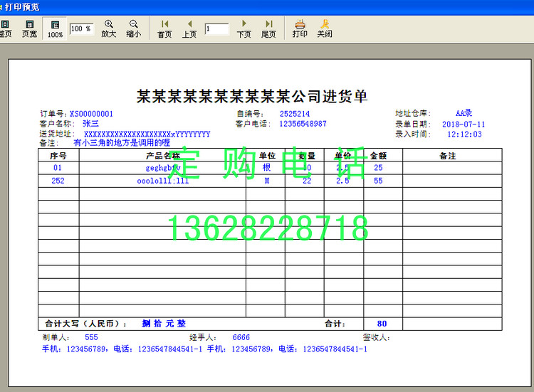534x392 pixels.
Task: Click the customer phone 12356548987
Action: pos(303,124)
